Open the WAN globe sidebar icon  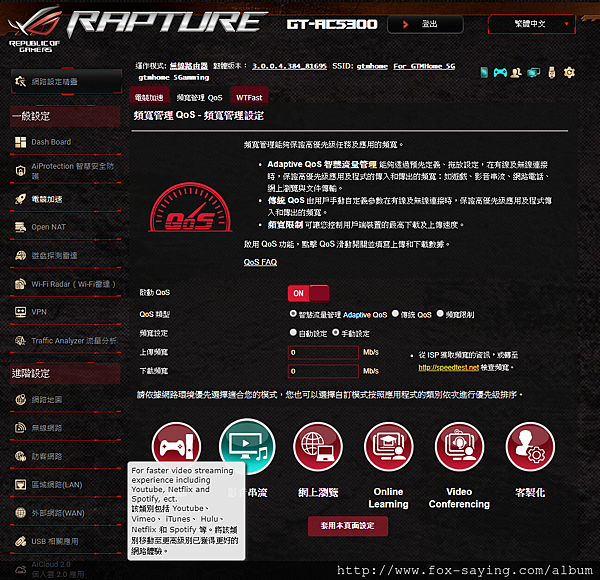click(20, 513)
